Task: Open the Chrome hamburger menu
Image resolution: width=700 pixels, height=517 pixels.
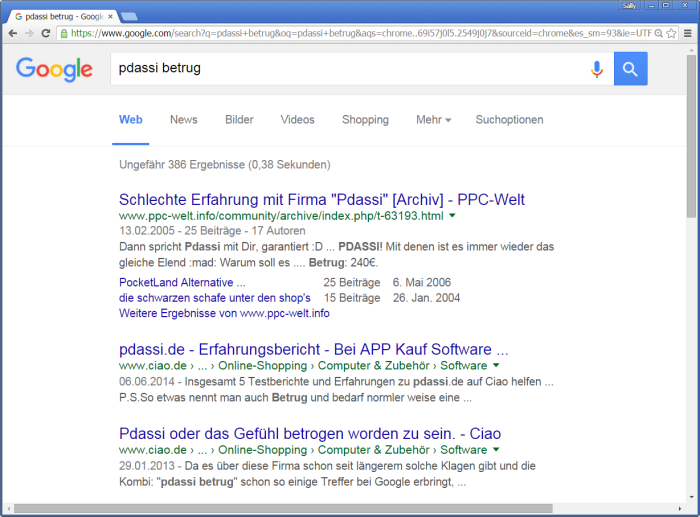Action: coord(688,33)
